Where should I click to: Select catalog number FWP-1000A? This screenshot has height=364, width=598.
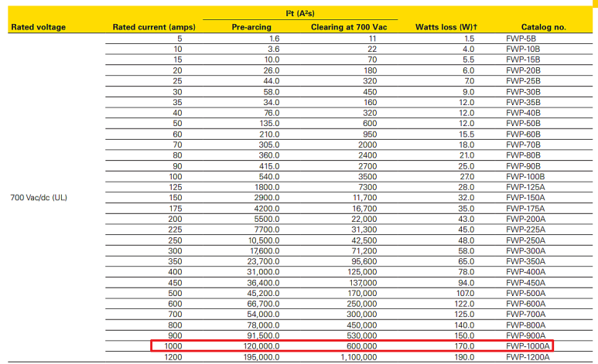[528, 346]
